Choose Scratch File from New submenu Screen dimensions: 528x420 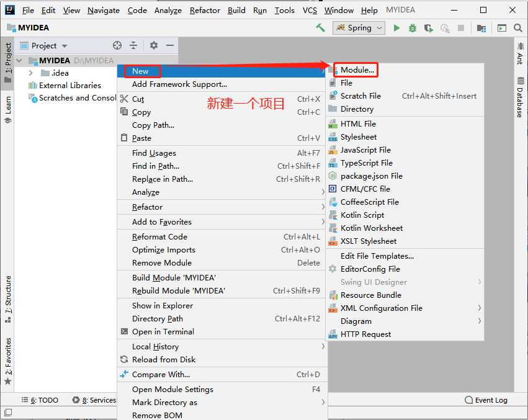pos(405,96)
